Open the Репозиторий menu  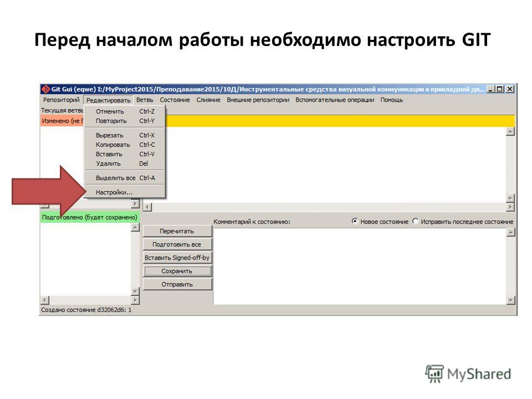coord(61,100)
